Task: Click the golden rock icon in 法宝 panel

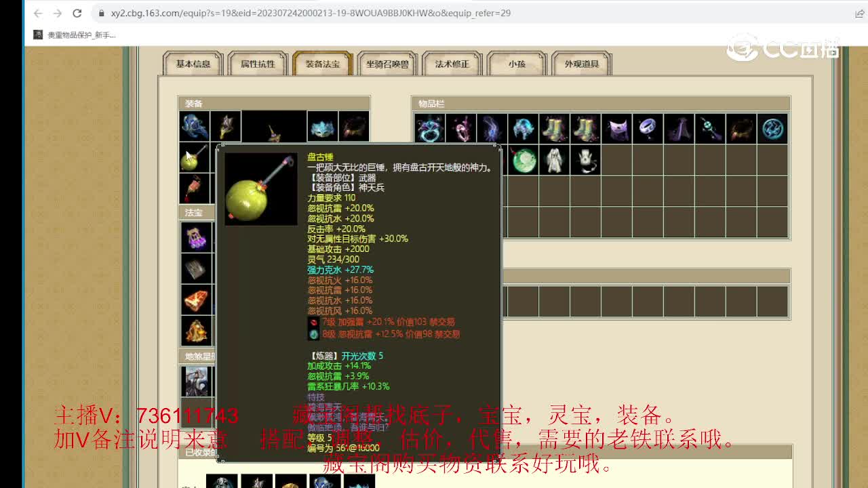Action: click(197, 331)
